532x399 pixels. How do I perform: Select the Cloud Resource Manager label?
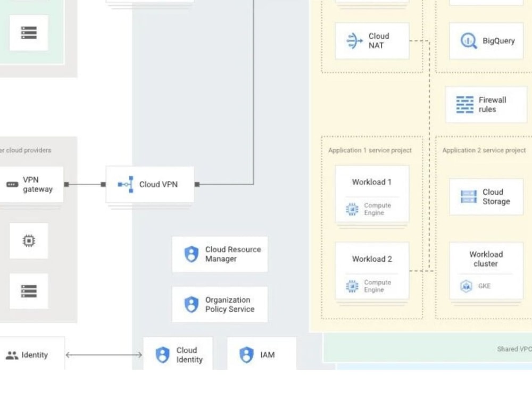(x=233, y=254)
